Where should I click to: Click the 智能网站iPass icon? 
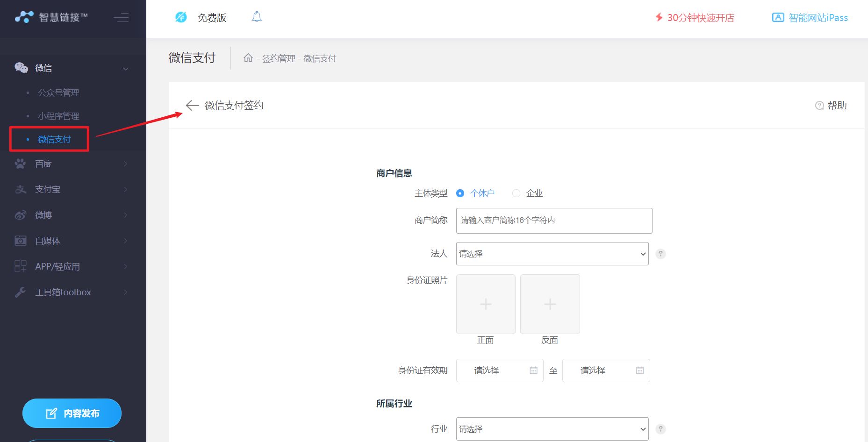pyautogui.click(x=778, y=17)
